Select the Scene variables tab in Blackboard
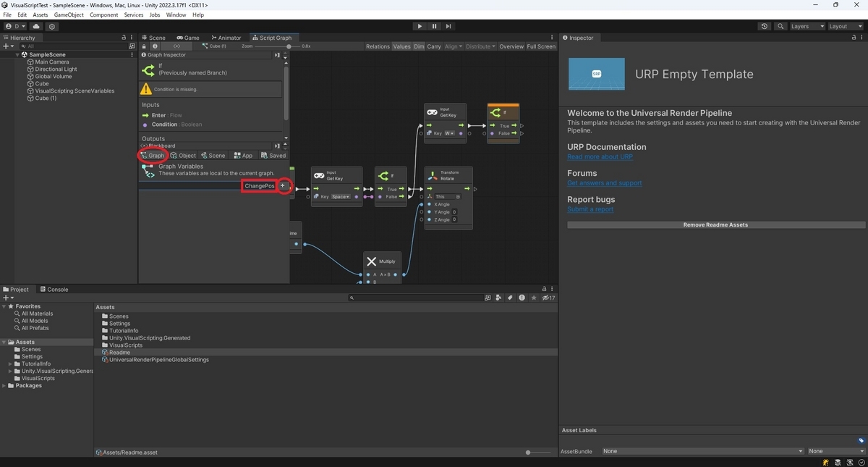Screen dimensions: 868x467 [213, 156]
